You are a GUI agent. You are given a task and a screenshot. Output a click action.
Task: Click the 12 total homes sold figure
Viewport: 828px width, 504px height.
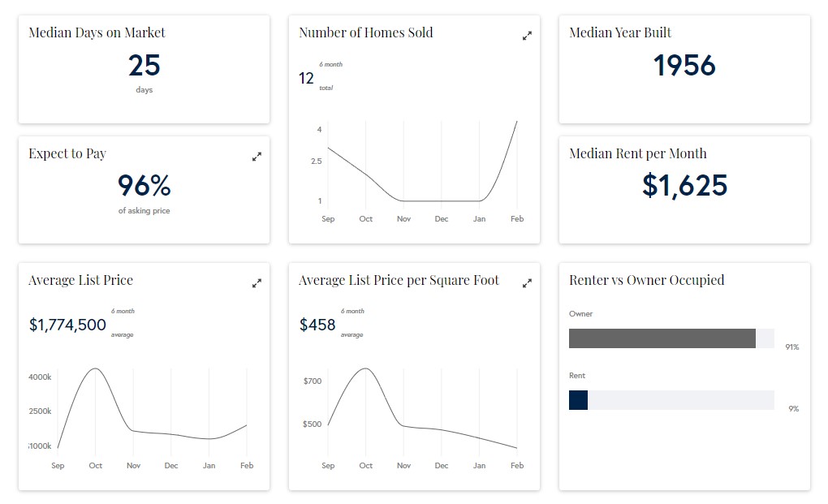[305, 78]
